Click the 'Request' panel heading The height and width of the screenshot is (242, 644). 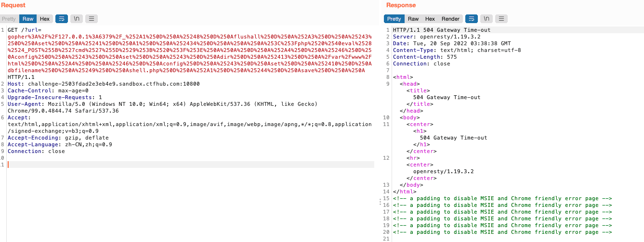coord(13,5)
